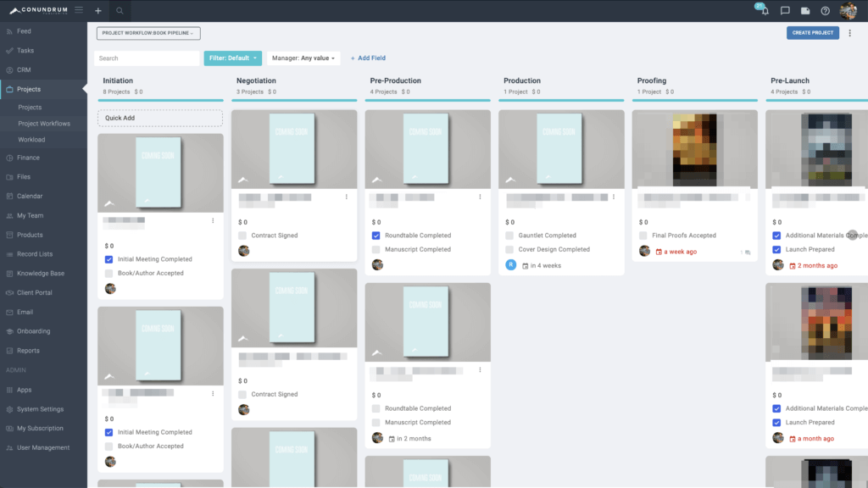
Task: Check Contract Signed on first Negotiation card
Action: click(242, 236)
